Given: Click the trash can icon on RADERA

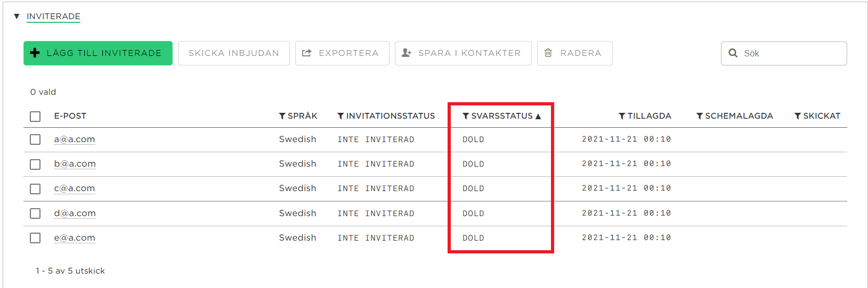Looking at the screenshot, I should [x=548, y=53].
